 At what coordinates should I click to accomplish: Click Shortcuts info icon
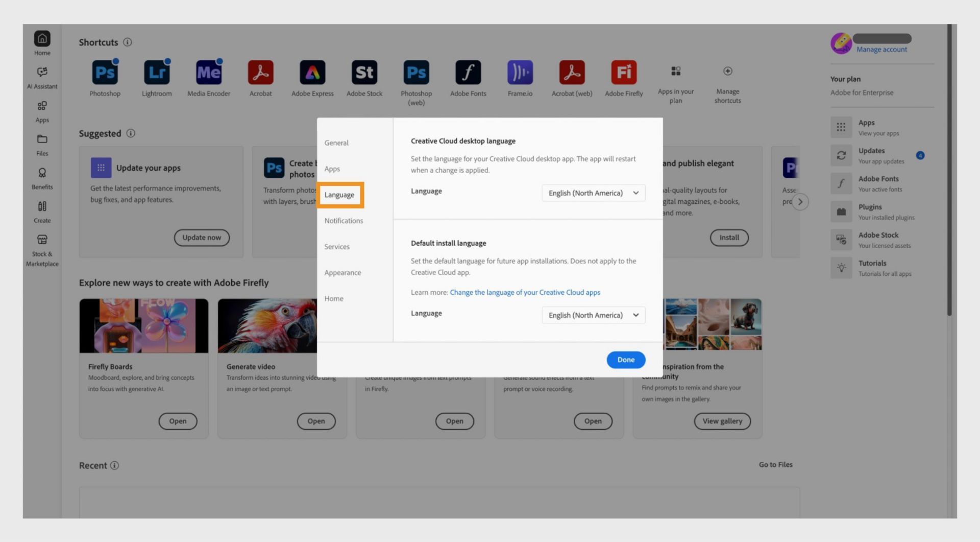pos(128,42)
